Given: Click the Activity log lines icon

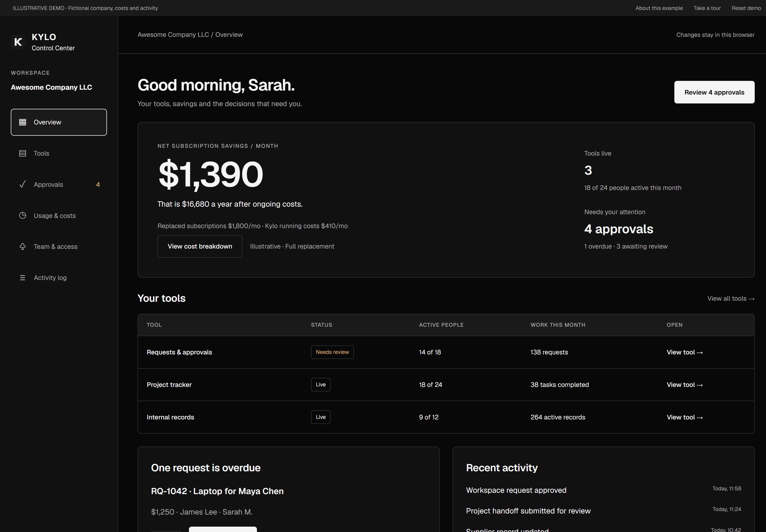Looking at the screenshot, I should point(23,278).
